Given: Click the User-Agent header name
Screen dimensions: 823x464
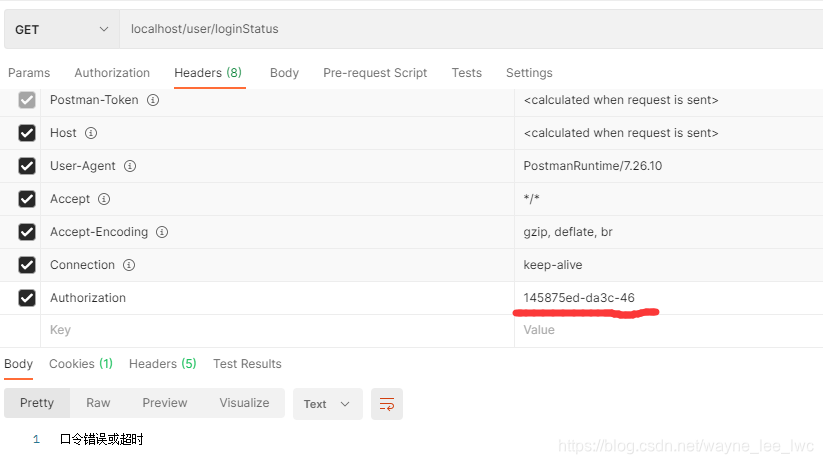Looking at the screenshot, I should pyautogui.click(x=82, y=166).
